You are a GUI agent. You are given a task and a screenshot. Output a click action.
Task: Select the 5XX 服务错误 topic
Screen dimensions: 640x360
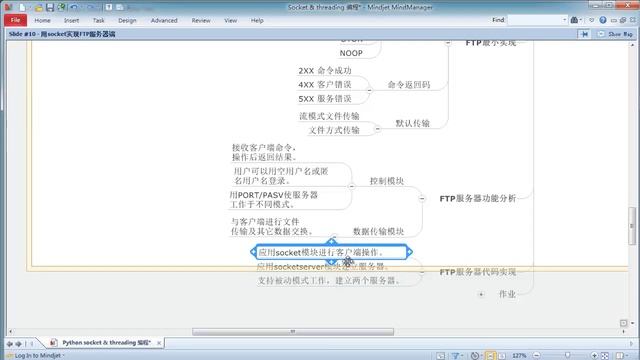325,98
